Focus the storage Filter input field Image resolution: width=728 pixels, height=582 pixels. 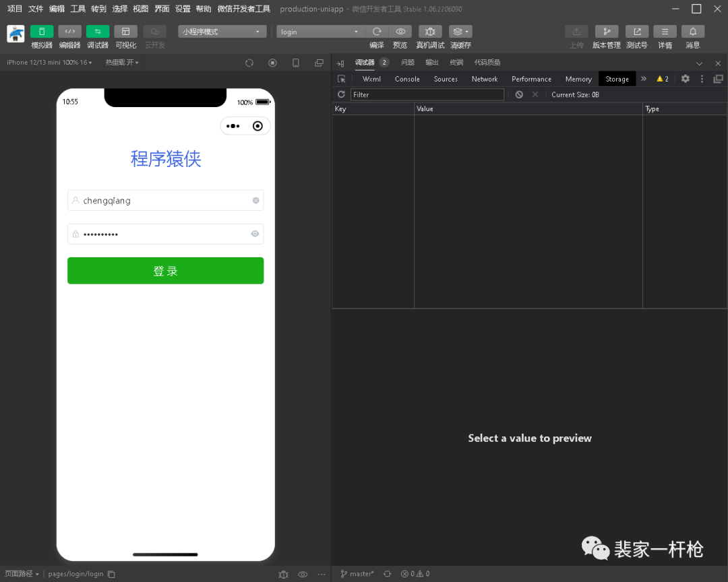(x=427, y=95)
